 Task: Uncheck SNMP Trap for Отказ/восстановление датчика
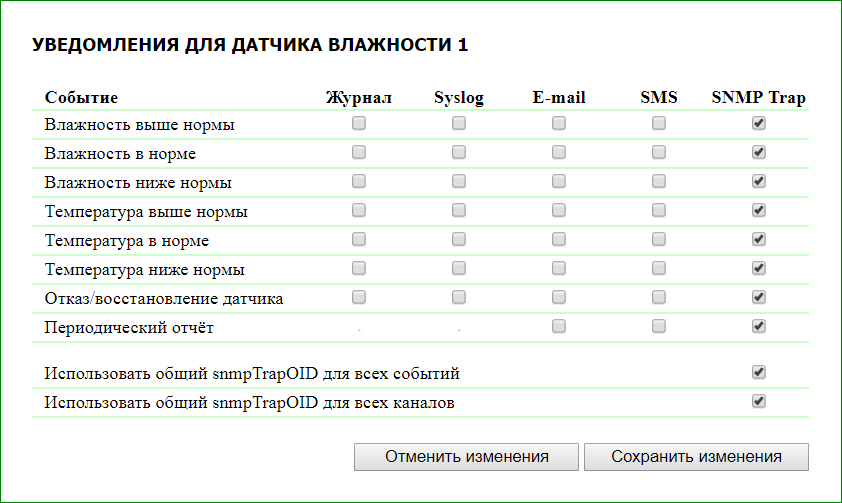click(x=759, y=297)
